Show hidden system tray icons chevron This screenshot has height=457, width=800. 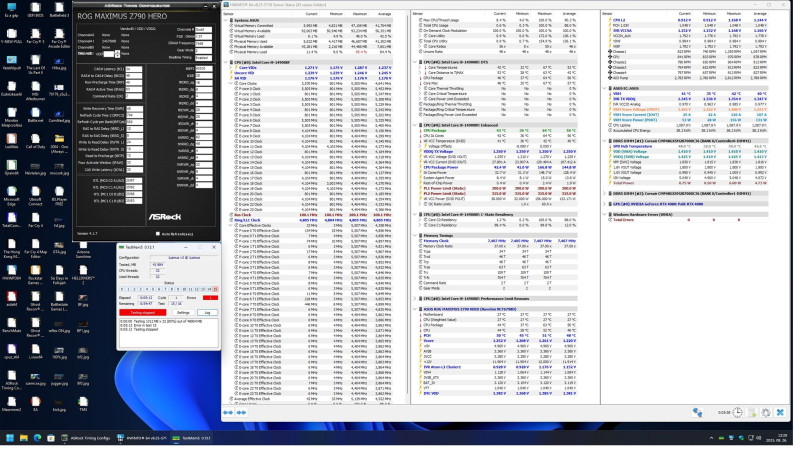point(711,438)
